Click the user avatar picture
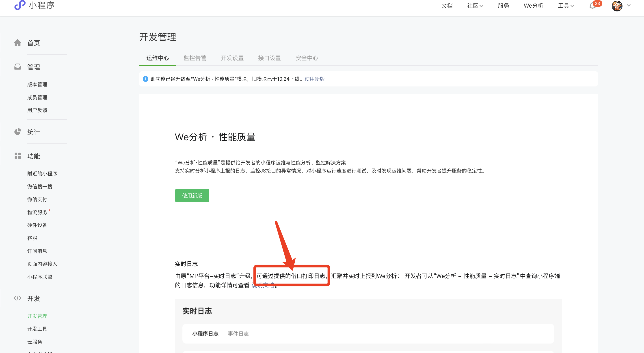This screenshot has width=644, height=353. click(617, 6)
